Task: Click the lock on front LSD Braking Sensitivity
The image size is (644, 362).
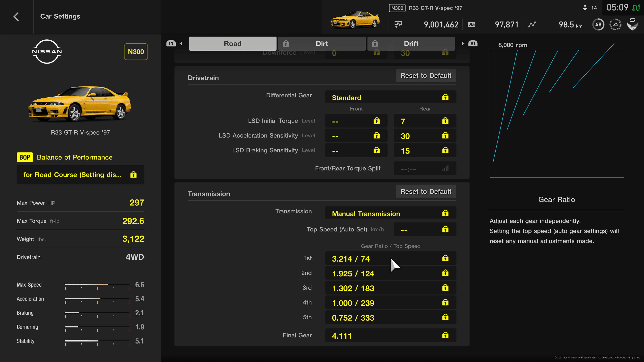Action: [x=377, y=150]
